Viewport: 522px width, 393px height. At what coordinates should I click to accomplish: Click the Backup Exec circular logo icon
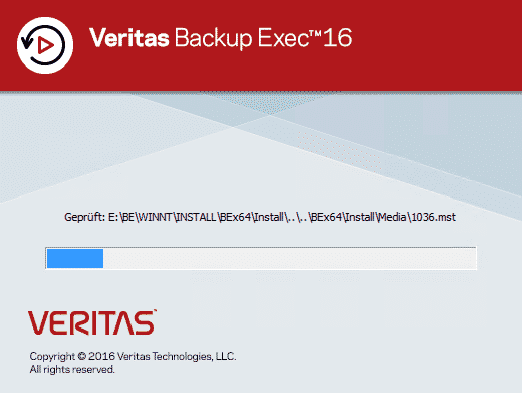[x=45, y=45]
